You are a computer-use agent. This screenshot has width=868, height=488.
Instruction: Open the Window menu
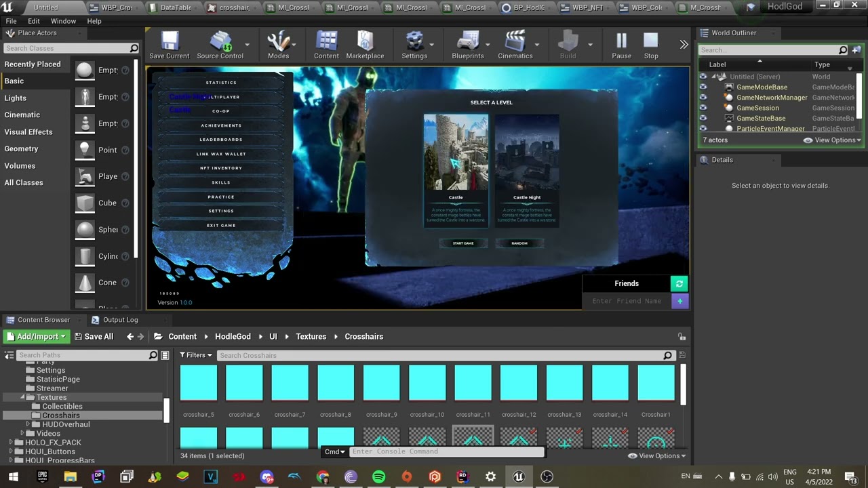point(64,21)
